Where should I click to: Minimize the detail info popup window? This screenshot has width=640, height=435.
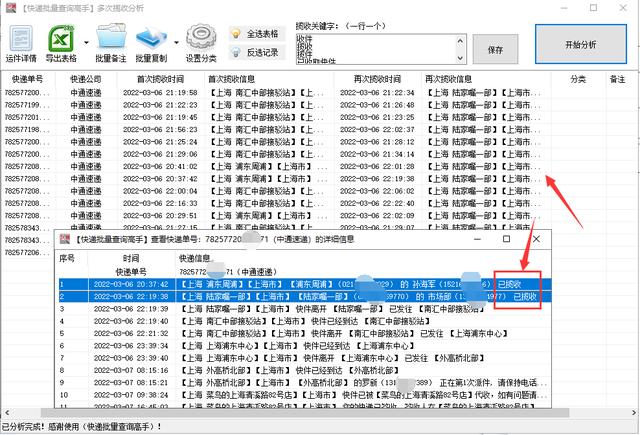click(477, 239)
